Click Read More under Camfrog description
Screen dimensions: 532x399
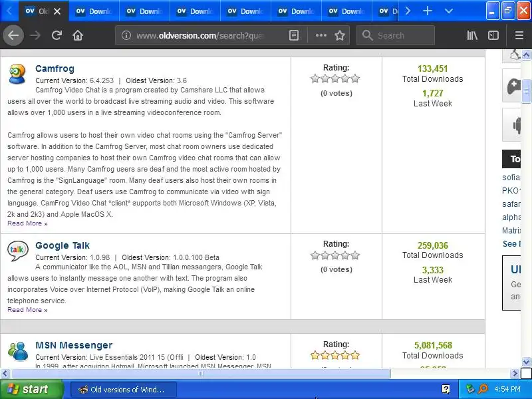(x=27, y=223)
